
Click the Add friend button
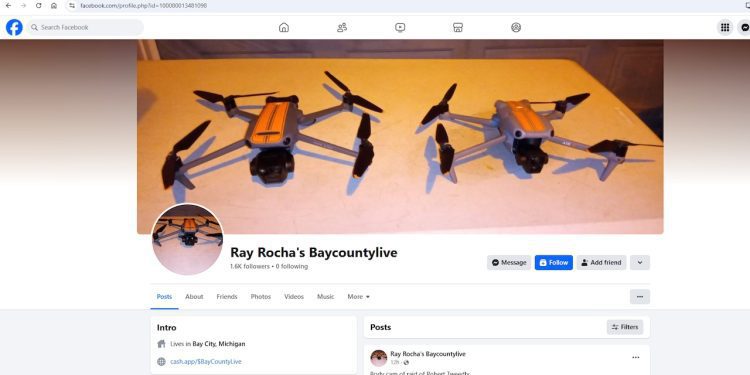pyautogui.click(x=601, y=263)
